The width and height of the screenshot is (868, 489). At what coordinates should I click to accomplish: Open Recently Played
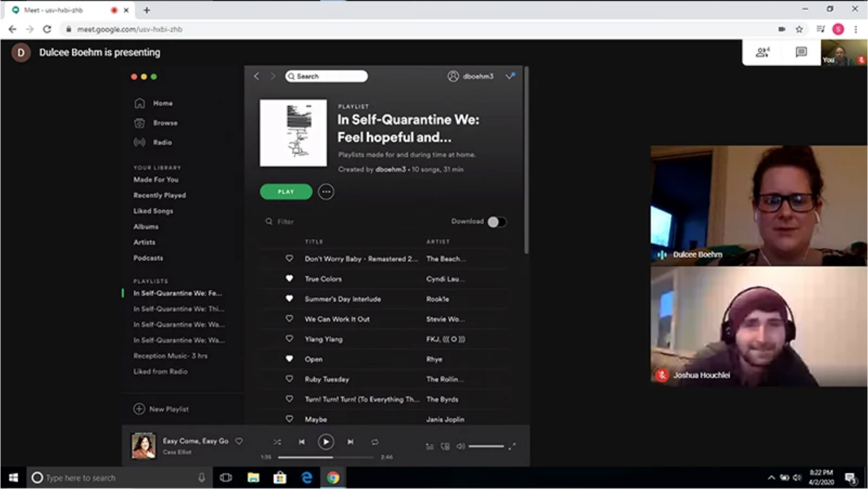pos(159,195)
